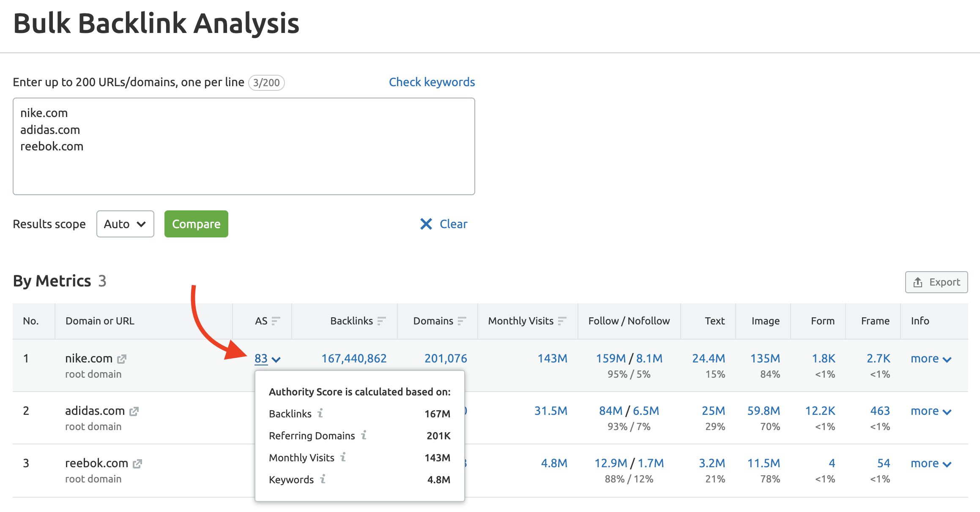Open reebok.com external link icon

(x=137, y=464)
